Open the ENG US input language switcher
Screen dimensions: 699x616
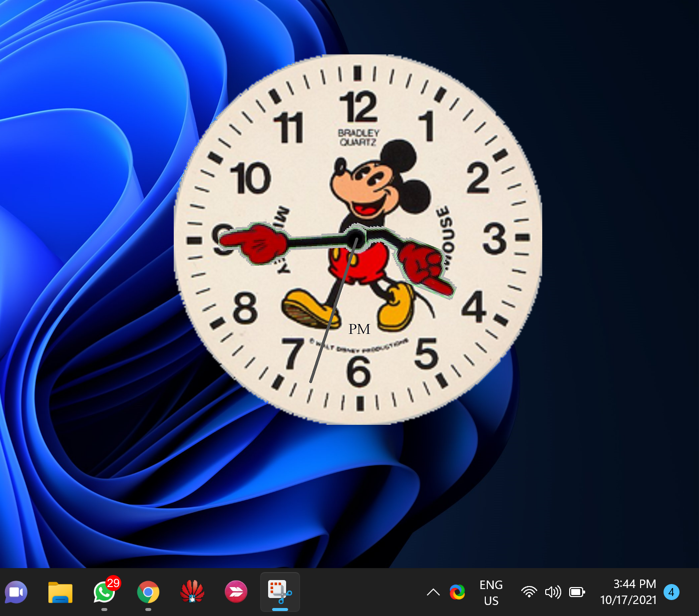[491, 593]
